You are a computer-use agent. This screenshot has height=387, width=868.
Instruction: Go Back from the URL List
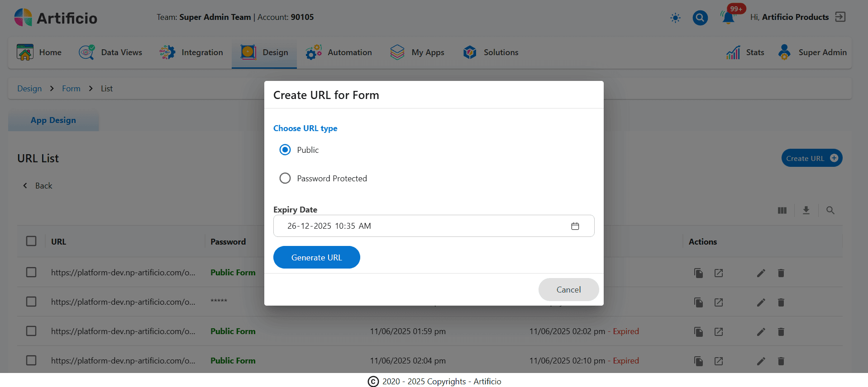(x=38, y=186)
